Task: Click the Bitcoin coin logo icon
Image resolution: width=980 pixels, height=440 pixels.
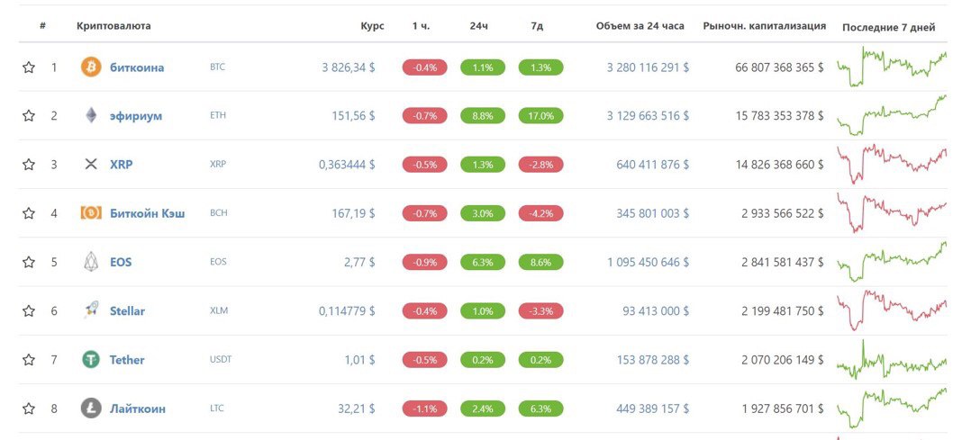Action: click(x=91, y=67)
